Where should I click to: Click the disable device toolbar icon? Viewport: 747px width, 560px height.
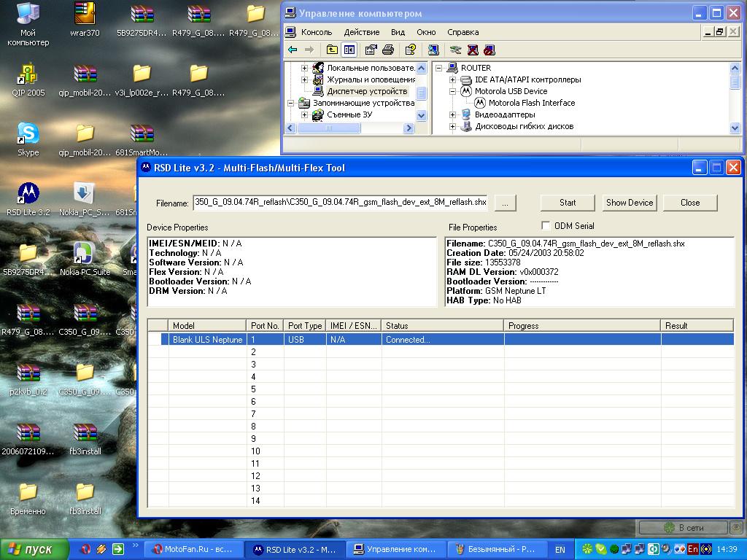coord(489,50)
